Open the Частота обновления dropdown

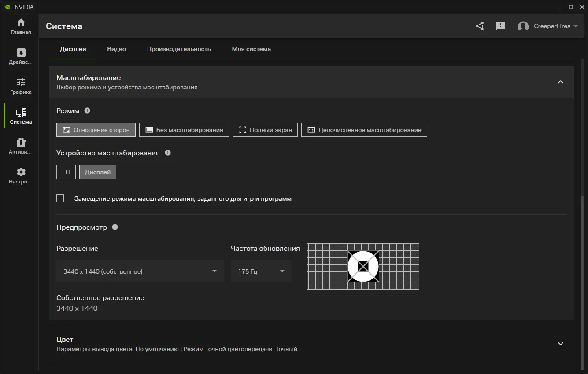point(261,271)
